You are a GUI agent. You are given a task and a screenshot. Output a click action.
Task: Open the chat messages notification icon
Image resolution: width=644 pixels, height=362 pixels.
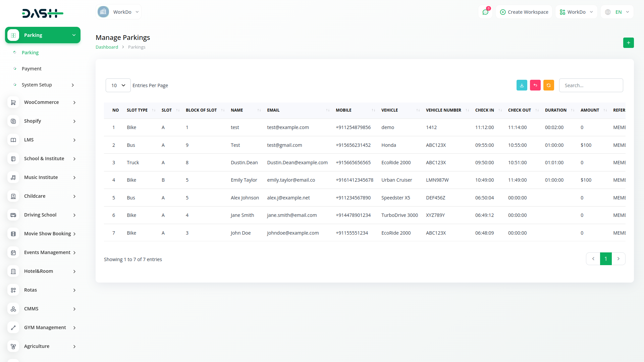click(485, 12)
